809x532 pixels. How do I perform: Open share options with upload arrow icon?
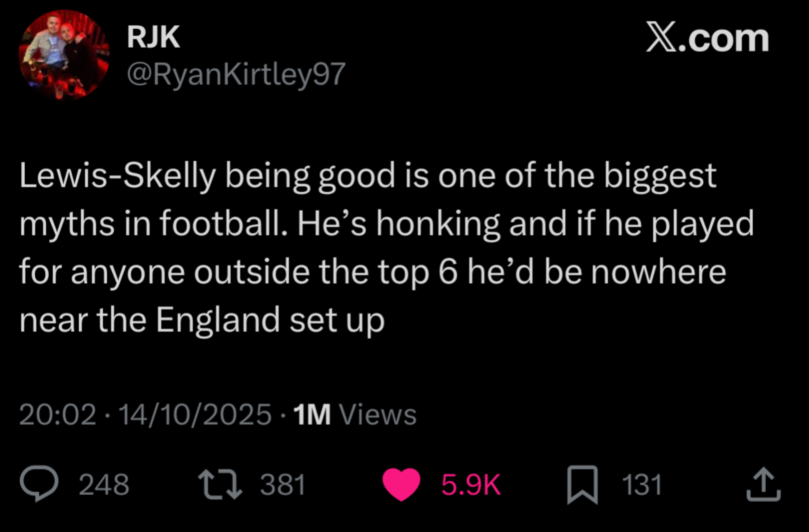[x=763, y=485]
